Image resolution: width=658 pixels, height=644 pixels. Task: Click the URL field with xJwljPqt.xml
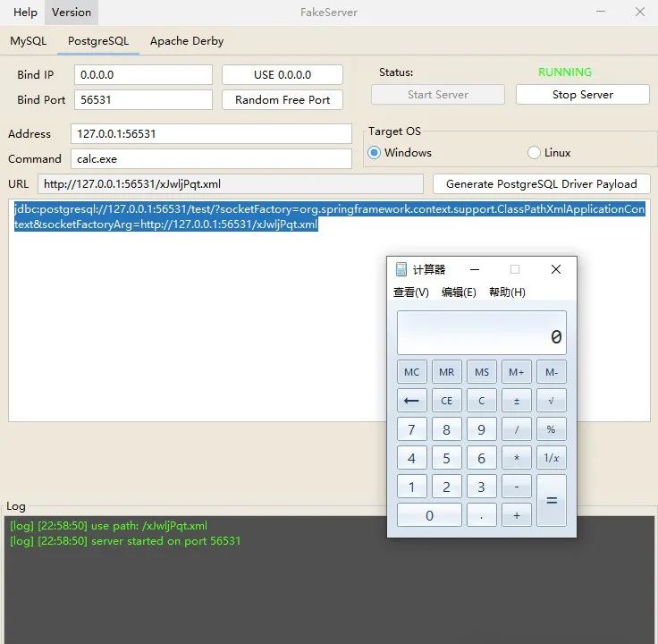pyautogui.click(x=231, y=184)
